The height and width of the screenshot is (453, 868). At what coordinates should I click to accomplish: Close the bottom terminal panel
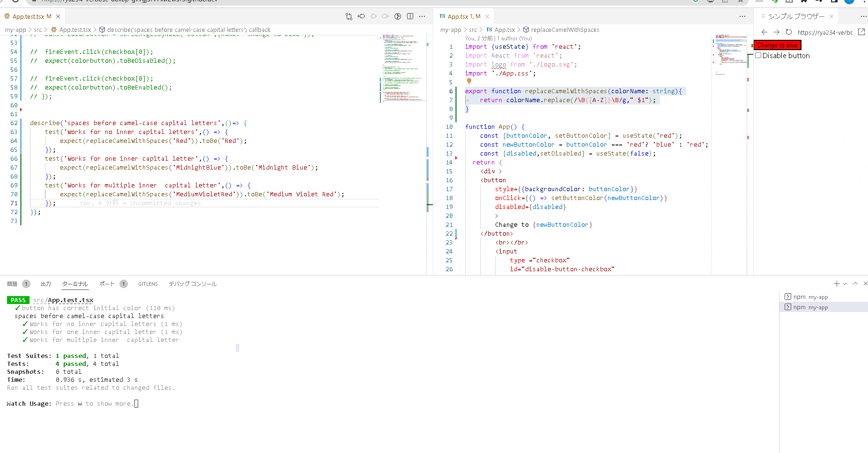[x=865, y=283]
